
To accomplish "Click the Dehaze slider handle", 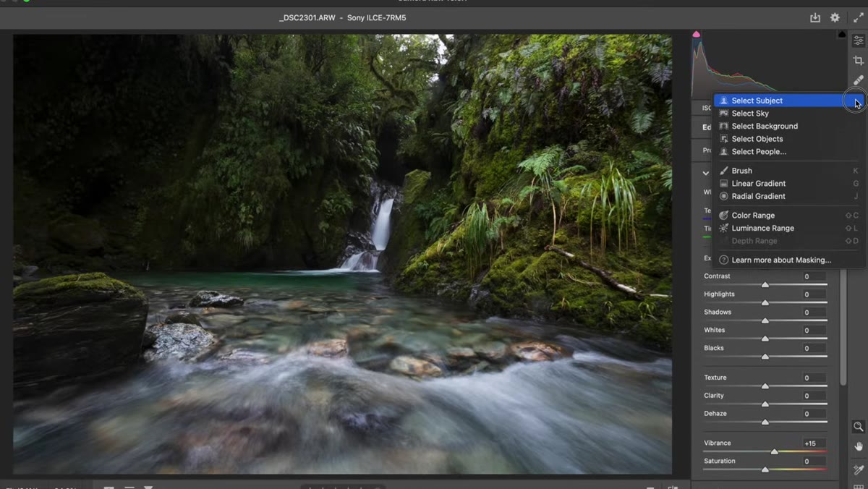I will (x=765, y=422).
